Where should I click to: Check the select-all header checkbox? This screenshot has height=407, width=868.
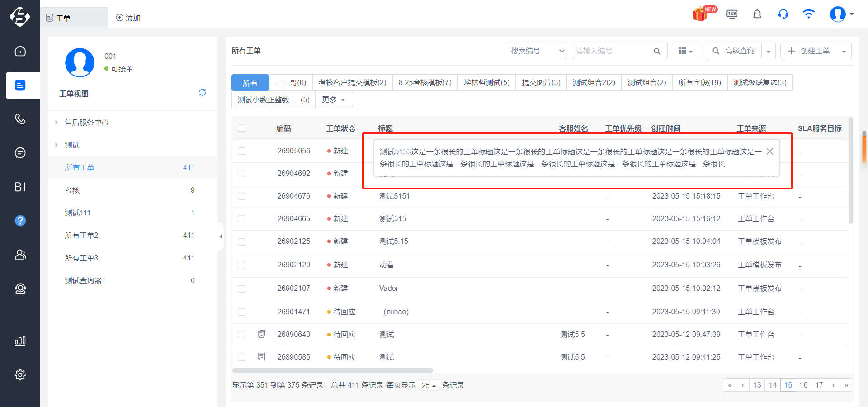pyautogui.click(x=242, y=128)
